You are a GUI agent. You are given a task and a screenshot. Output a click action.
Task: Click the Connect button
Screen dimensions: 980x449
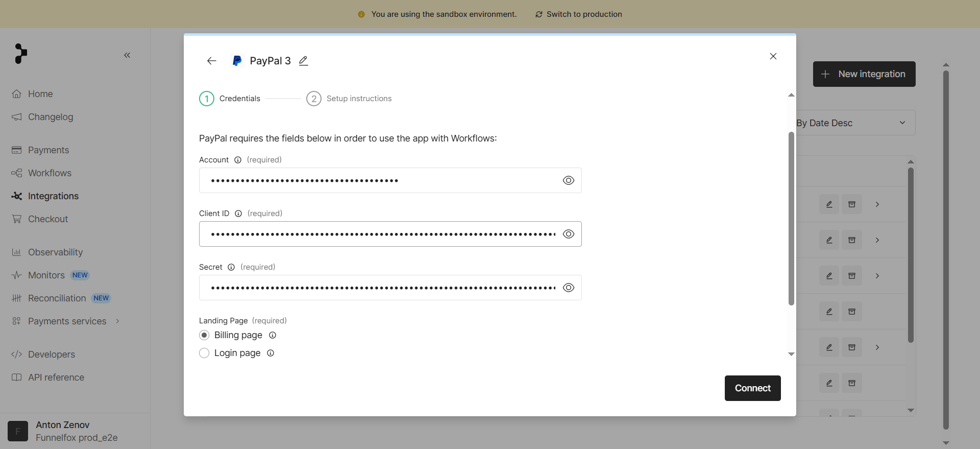(753, 388)
